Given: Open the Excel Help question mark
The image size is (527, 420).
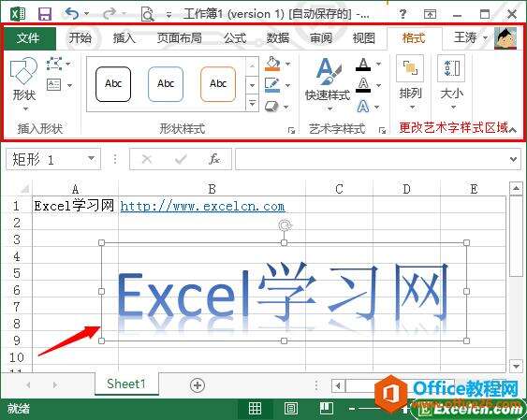Looking at the screenshot, I should pos(403,14).
